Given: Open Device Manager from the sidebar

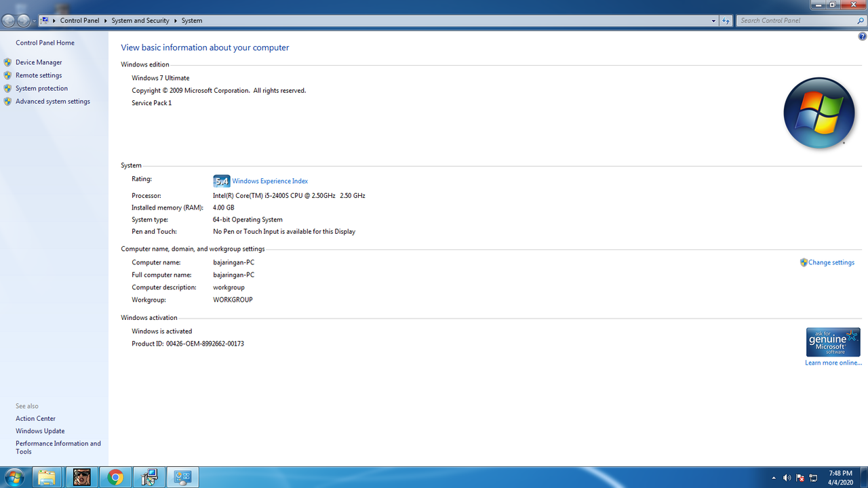Looking at the screenshot, I should pyautogui.click(x=39, y=62).
